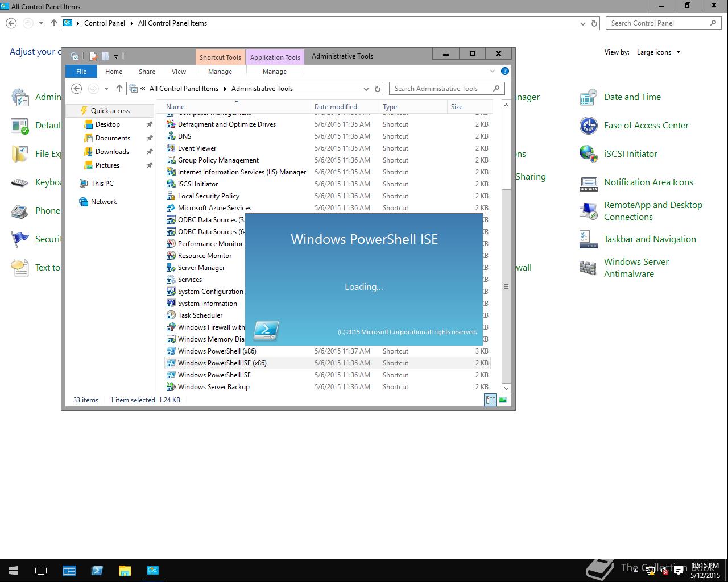Select Pictures in navigation pane
Viewport: 728px width, 582px height.
(107, 165)
